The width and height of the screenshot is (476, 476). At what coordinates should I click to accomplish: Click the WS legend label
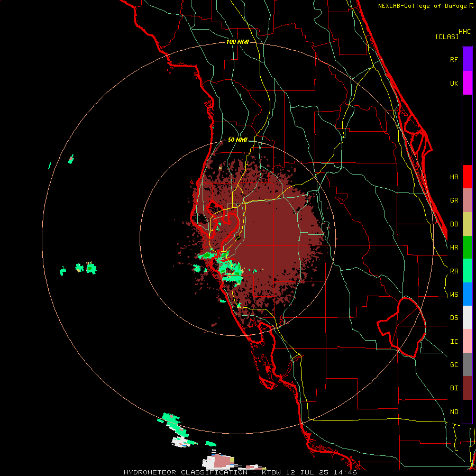[454, 295]
